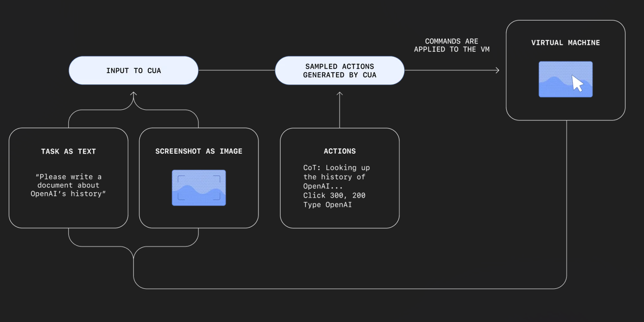Click the bottom feedback loop line

point(342,288)
